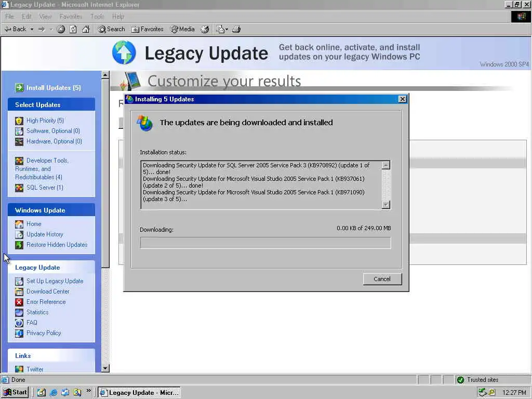Open the Help menu

(x=118, y=17)
